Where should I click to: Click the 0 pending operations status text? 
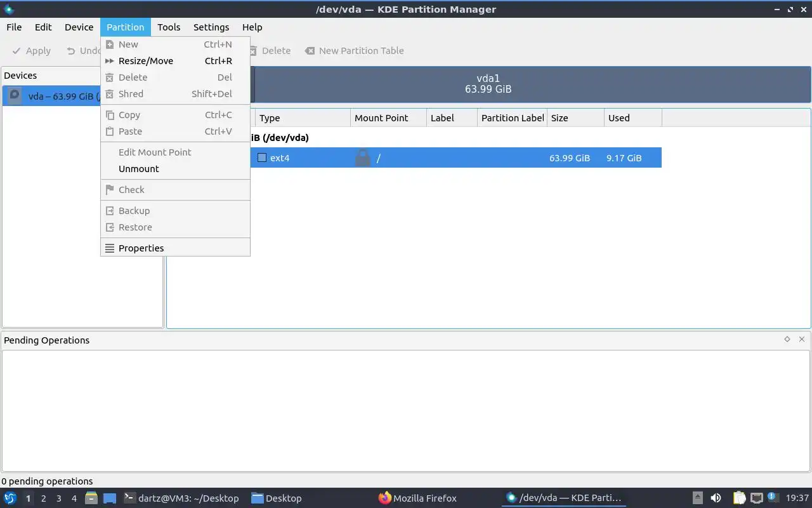pyautogui.click(x=47, y=481)
